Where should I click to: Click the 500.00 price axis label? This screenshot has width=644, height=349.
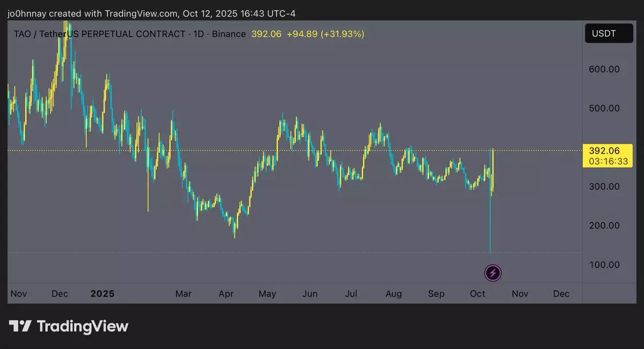tap(604, 108)
